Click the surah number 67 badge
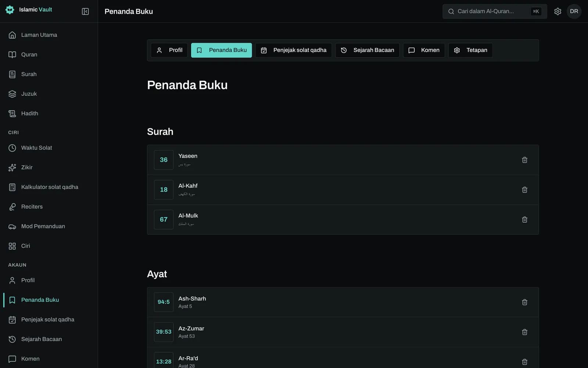This screenshot has width=588, height=368. pyautogui.click(x=164, y=219)
